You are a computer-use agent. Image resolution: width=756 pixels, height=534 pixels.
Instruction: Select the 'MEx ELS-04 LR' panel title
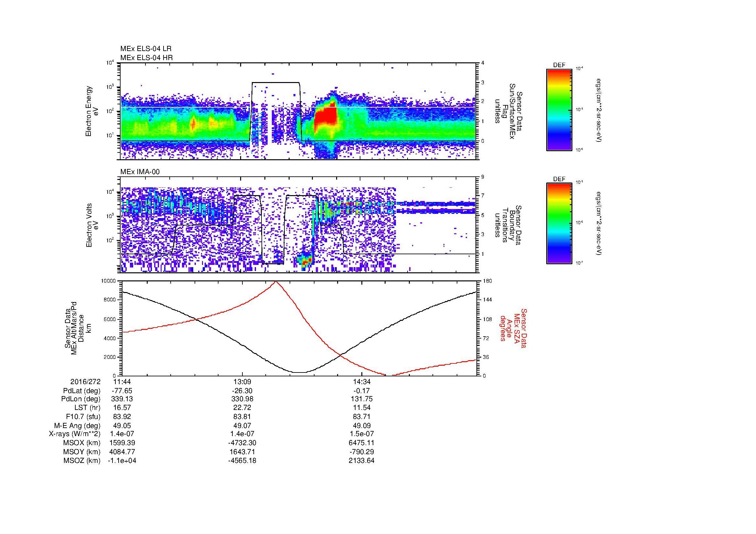[146, 49]
